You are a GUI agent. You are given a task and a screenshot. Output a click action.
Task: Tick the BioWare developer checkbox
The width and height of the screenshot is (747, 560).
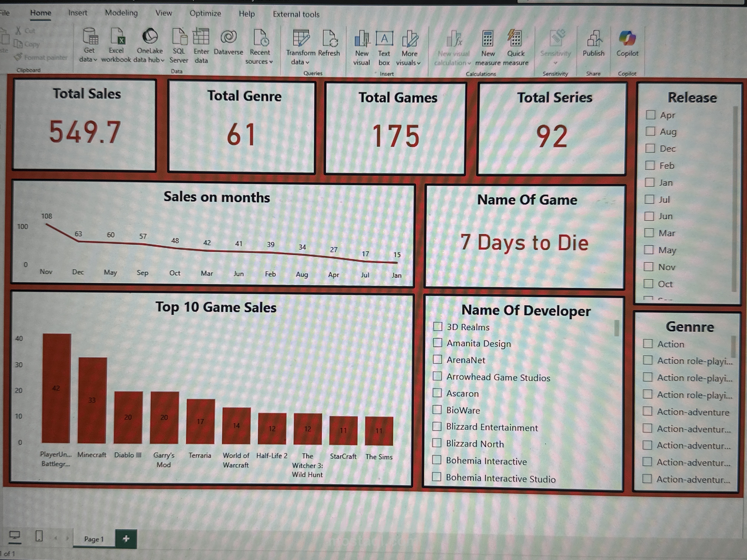[x=437, y=410]
